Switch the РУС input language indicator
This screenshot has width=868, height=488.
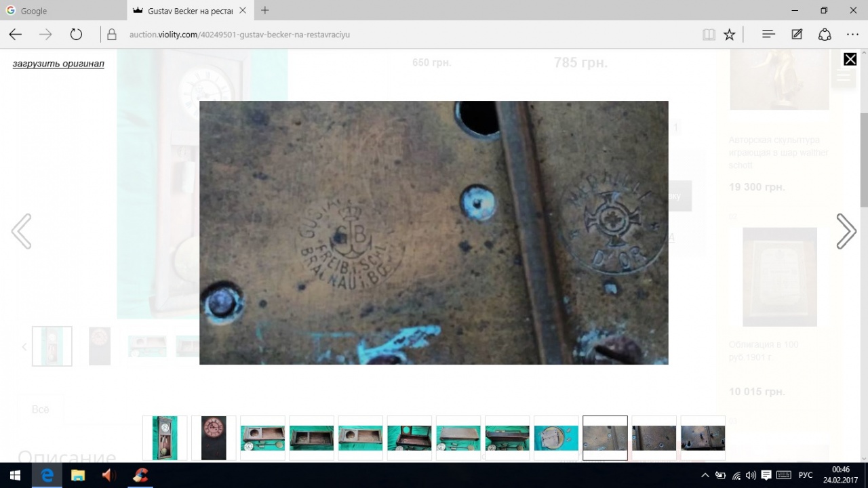(x=806, y=475)
